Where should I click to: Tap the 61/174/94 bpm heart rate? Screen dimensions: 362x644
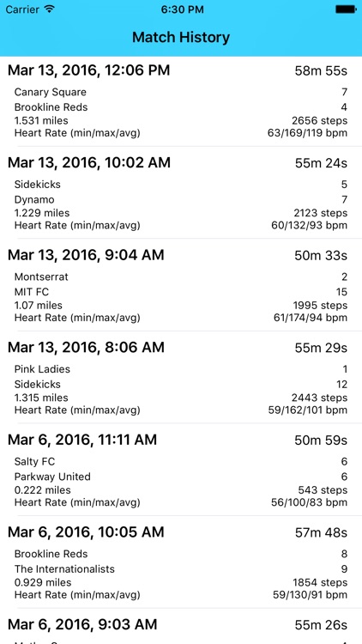coord(311,318)
